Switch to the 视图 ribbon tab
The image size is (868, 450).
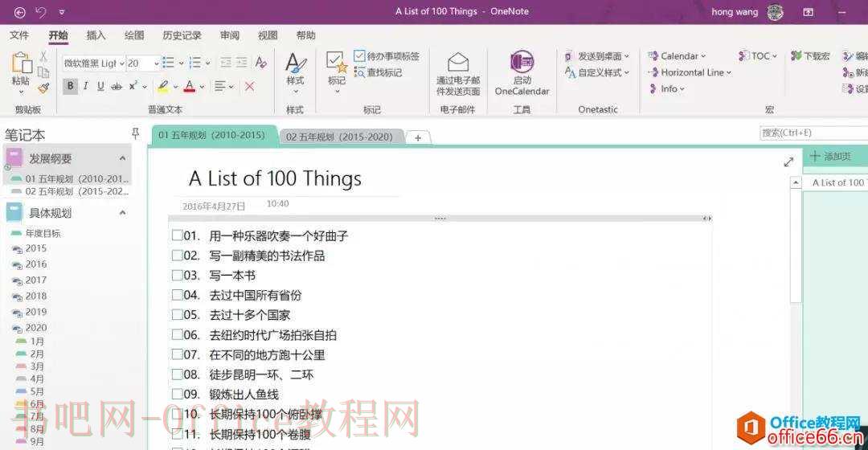pyautogui.click(x=268, y=35)
